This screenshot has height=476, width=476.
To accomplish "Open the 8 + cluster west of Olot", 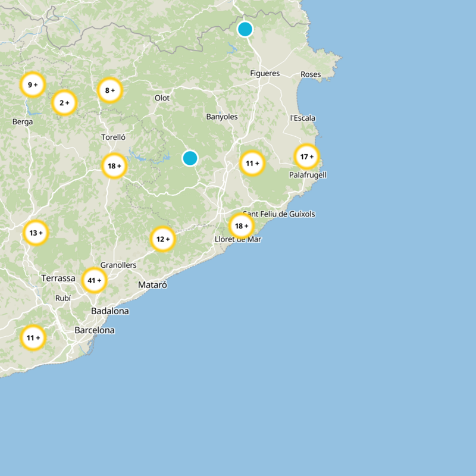I will 110,90.
